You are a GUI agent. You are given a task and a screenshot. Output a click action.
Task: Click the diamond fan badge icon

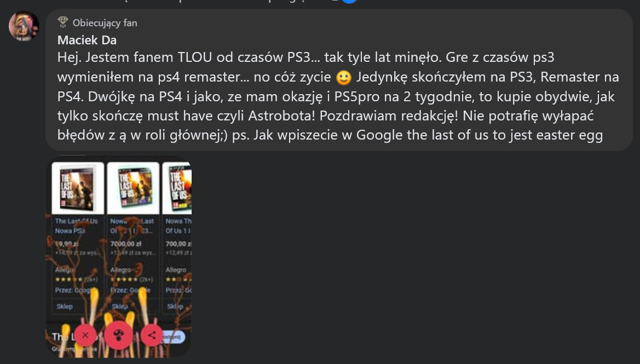[62, 22]
